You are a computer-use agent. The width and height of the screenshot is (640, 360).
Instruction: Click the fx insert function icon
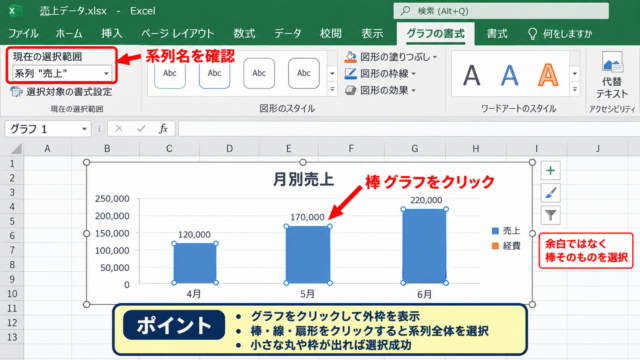pyautogui.click(x=163, y=129)
